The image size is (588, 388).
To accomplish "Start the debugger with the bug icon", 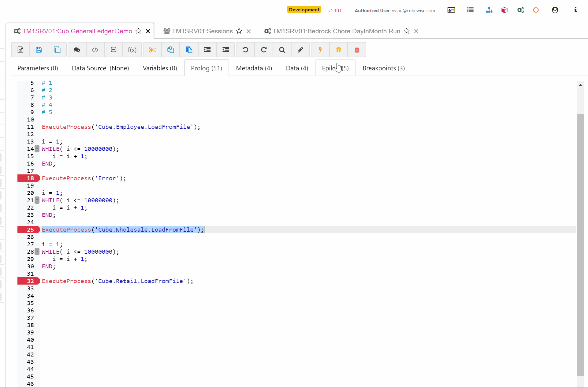I will [338, 50].
